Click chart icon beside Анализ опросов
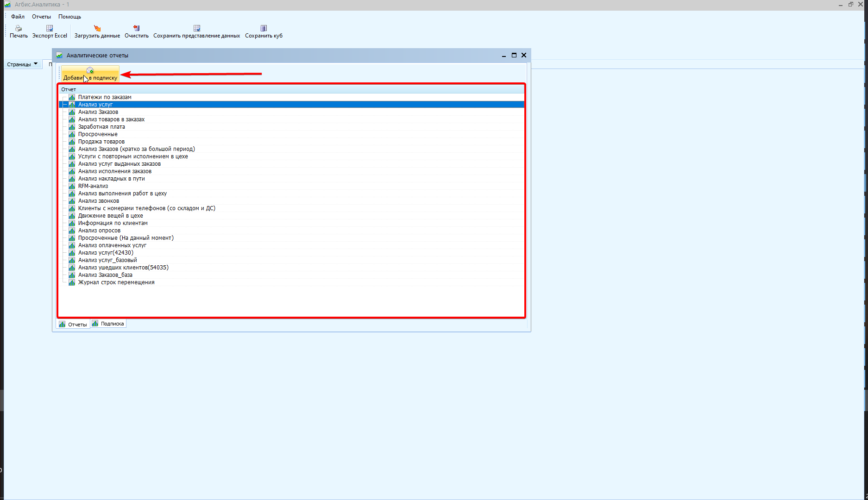The image size is (868, 500). click(72, 231)
